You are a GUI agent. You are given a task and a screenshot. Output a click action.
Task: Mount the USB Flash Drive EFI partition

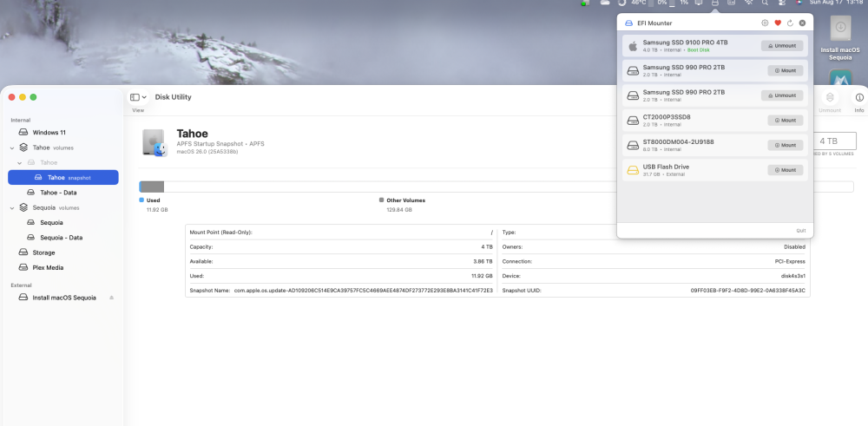tap(785, 170)
